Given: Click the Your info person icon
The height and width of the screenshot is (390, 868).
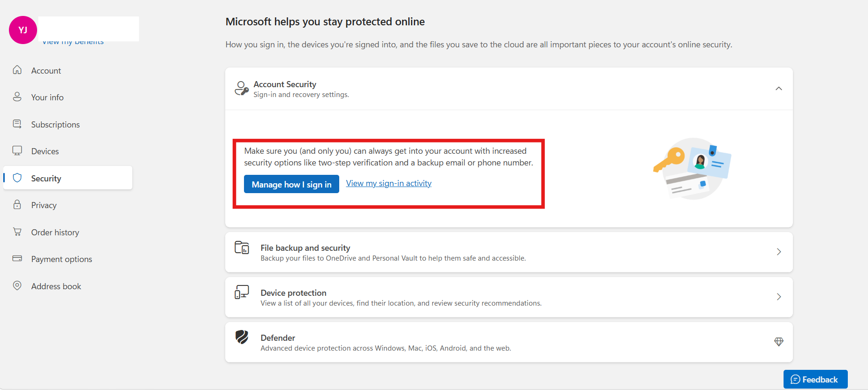Looking at the screenshot, I should (17, 97).
